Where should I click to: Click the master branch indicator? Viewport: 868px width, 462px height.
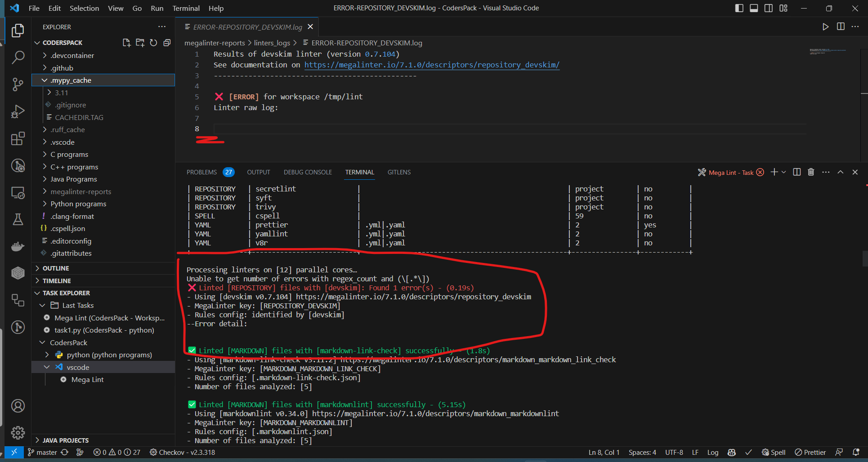(42, 452)
